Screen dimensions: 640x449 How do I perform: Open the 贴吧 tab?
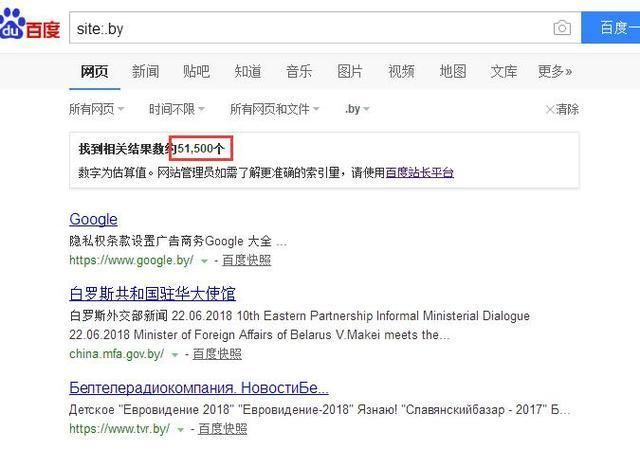point(196,72)
